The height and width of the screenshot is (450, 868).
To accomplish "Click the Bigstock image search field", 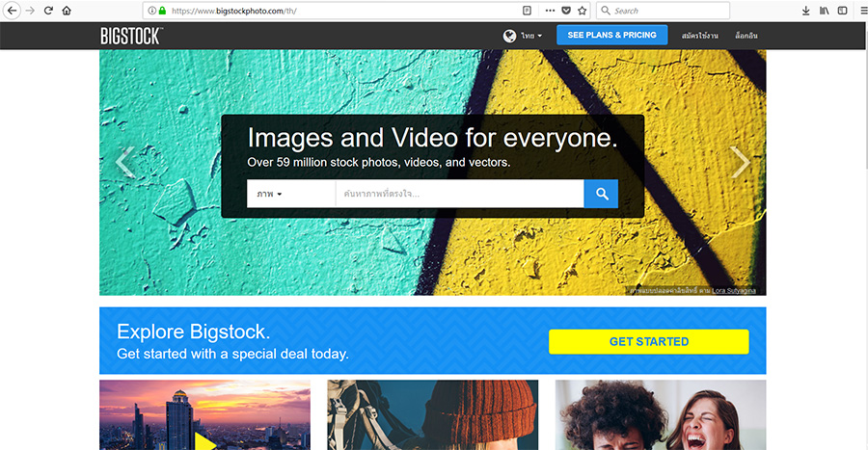I will pyautogui.click(x=459, y=194).
